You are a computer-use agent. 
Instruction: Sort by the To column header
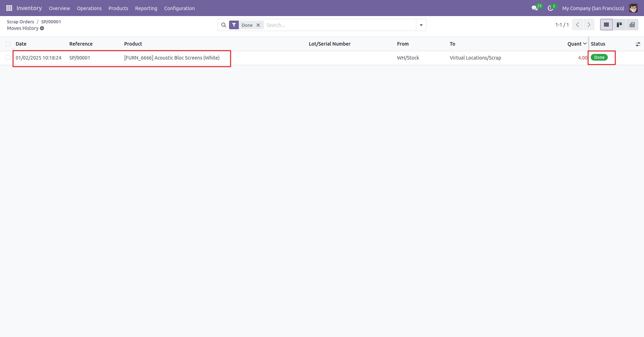click(x=452, y=44)
